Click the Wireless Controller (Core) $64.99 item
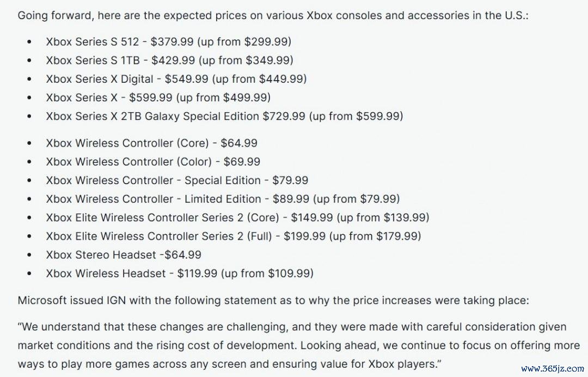This screenshot has width=588, height=377. click(151, 143)
